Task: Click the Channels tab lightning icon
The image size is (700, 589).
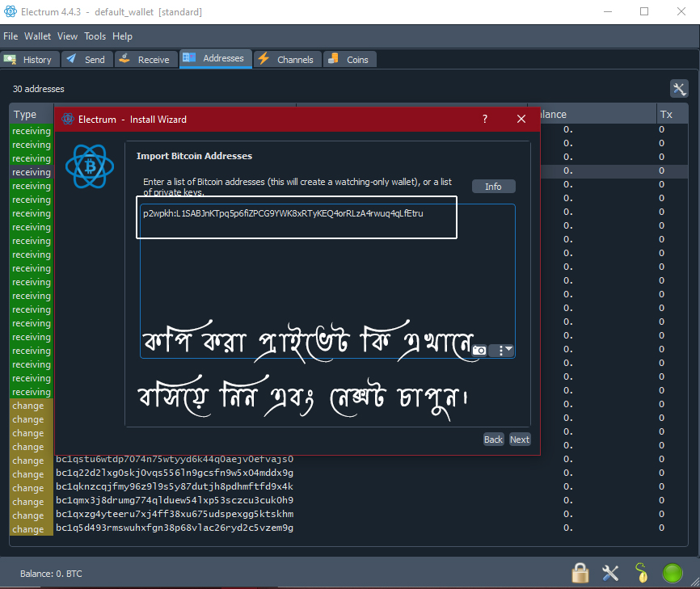Action: point(264,58)
